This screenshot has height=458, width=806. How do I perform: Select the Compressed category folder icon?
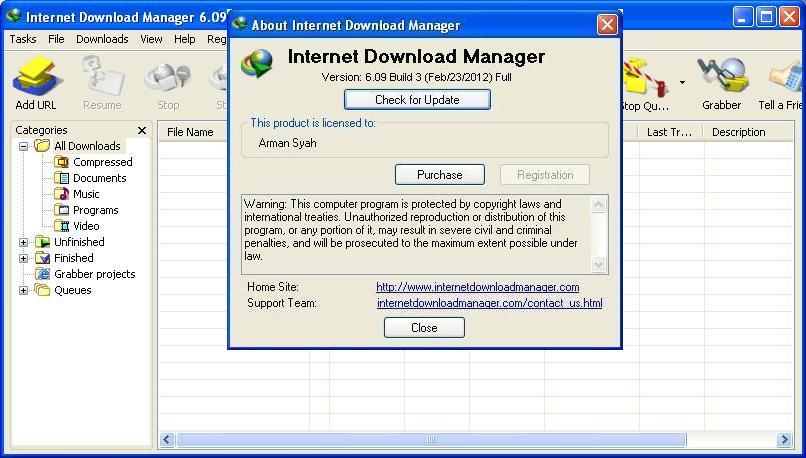coord(62,162)
